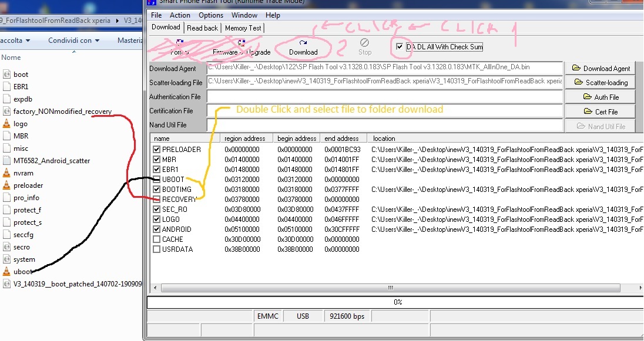The width and height of the screenshot is (644, 341).
Task: Enable the CACHE partition checkbox
Action: coord(156,239)
